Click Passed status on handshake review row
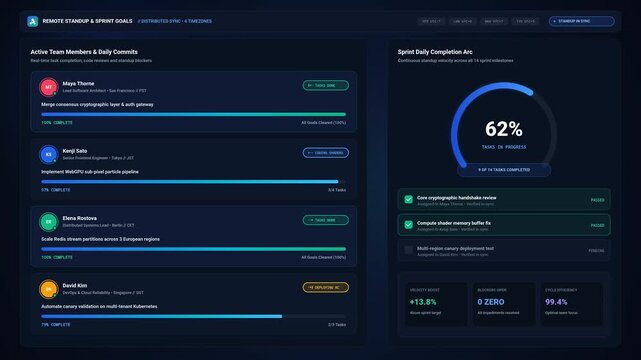 click(597, 200)
